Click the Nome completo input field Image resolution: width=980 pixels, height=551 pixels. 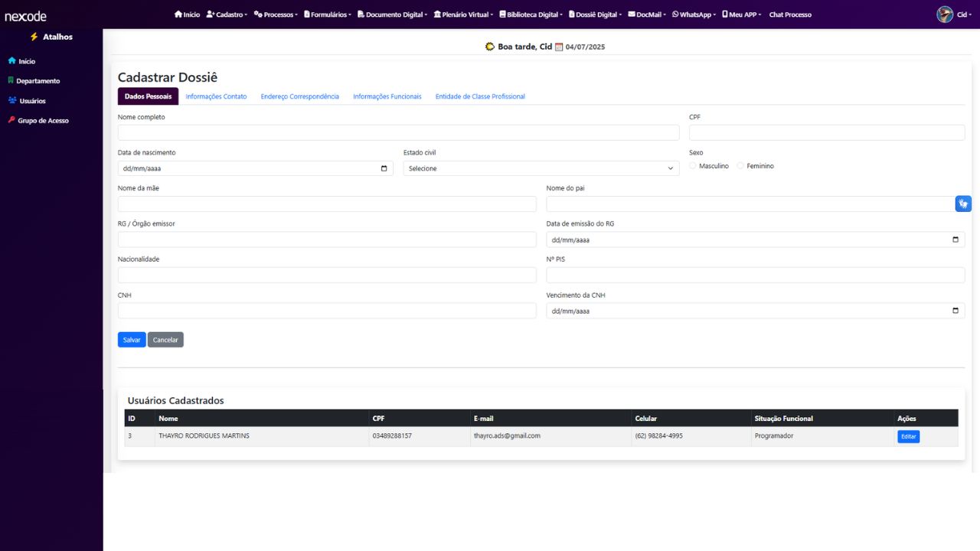click(x=398, y=133)
